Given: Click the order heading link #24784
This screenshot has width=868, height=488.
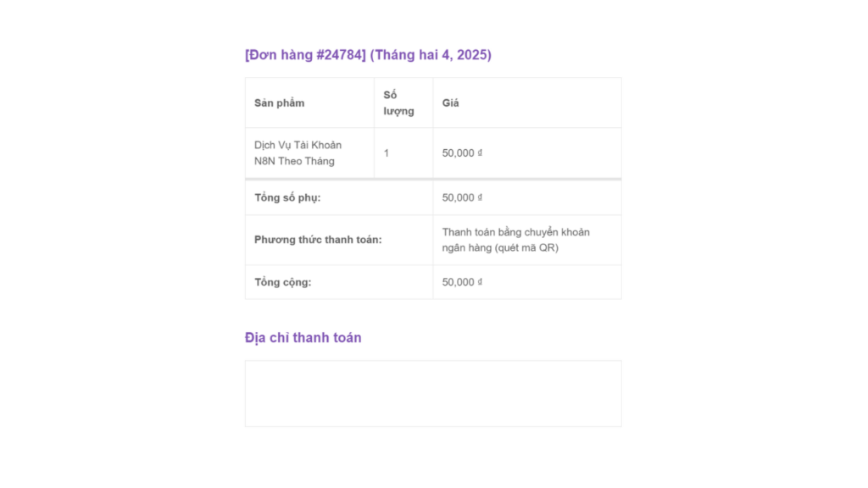Looking at the screenshot, I should tap(305, 55).
